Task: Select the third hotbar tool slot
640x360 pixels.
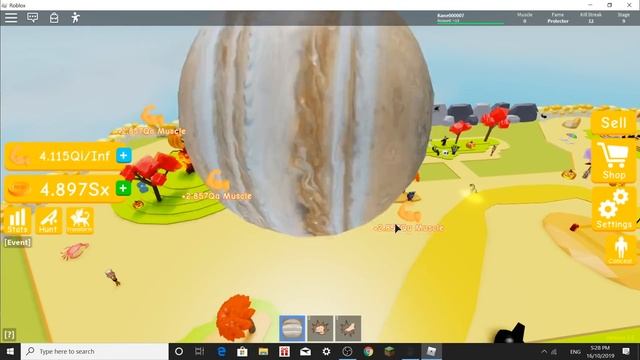Action: 348,328
